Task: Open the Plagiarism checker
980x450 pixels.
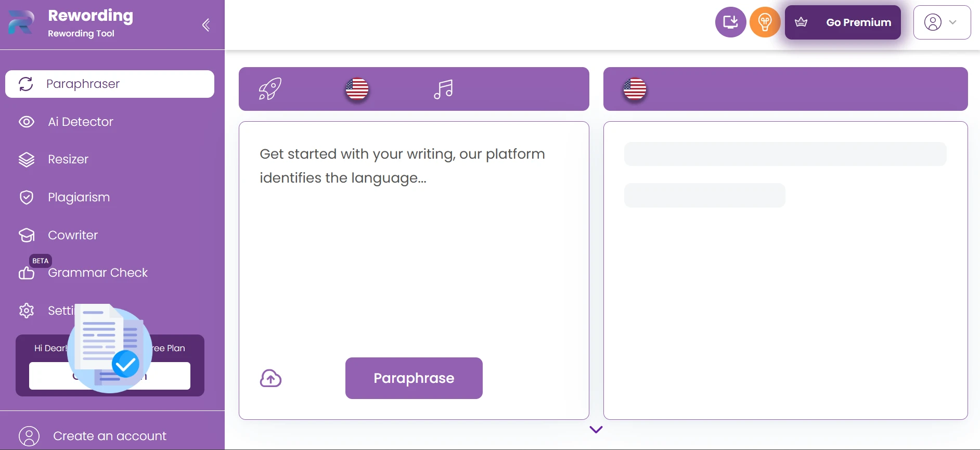Action: click(78, 197)
